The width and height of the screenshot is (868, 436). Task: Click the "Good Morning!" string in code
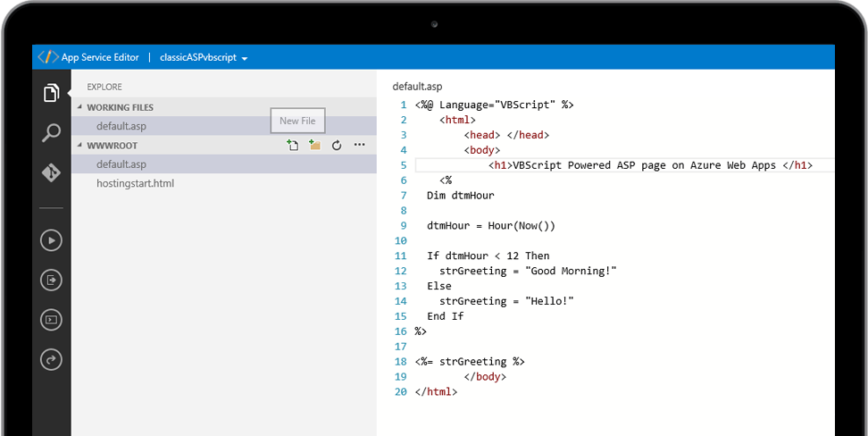[x=571, y=271]
